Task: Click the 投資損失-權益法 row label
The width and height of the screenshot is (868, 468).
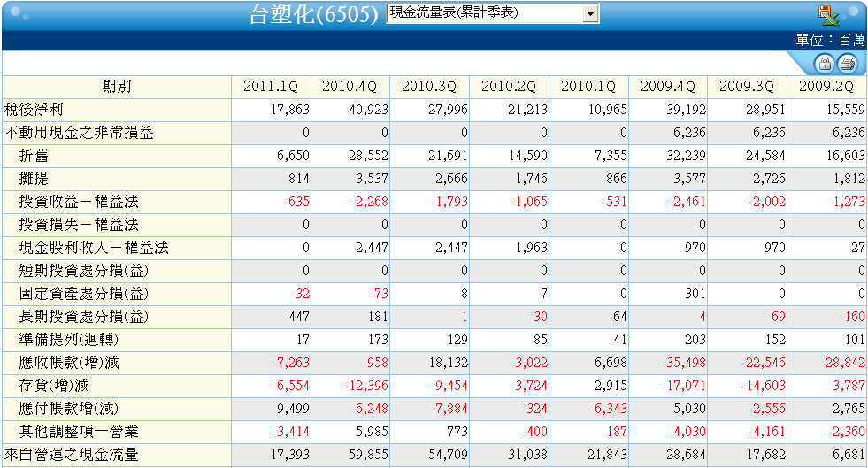Action: click(79, 225)
